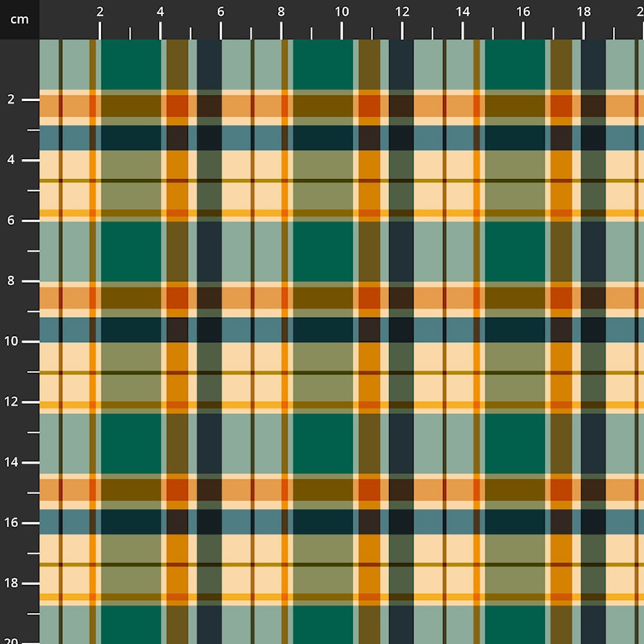644x644 pixels.
Task: Click the 12 mark on the top ruler
Action: point(402,12)
